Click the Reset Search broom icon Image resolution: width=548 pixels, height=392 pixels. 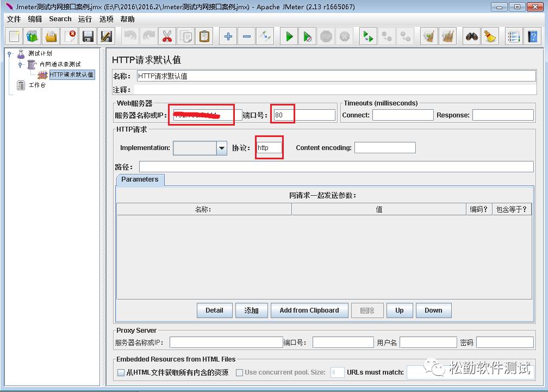[490, 36]
